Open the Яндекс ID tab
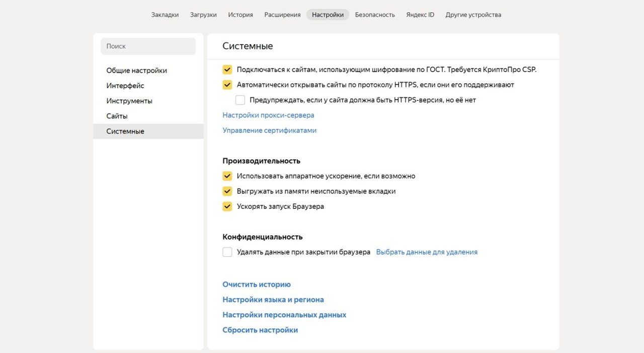 pos(420,15)
